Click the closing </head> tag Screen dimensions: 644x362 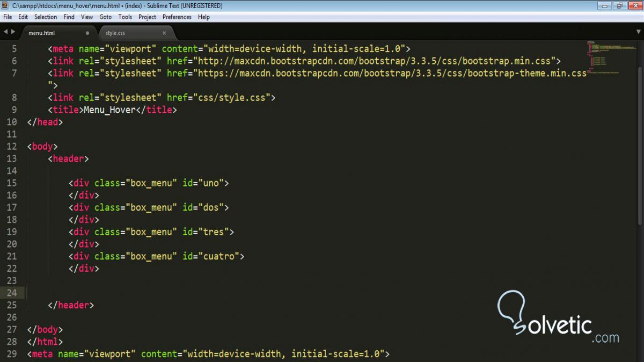tap(45, 122)
